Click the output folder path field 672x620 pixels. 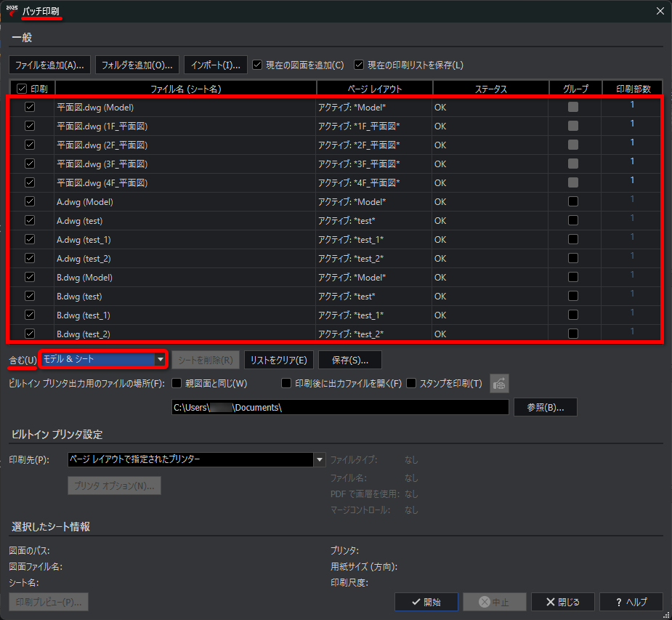tap(340, 407)
